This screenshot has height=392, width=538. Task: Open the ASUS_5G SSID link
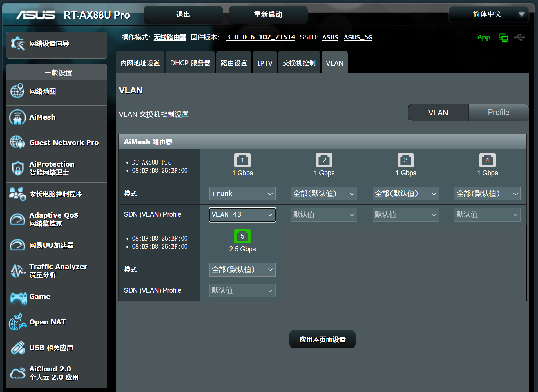pyautogui.click(x=358, y=37)
